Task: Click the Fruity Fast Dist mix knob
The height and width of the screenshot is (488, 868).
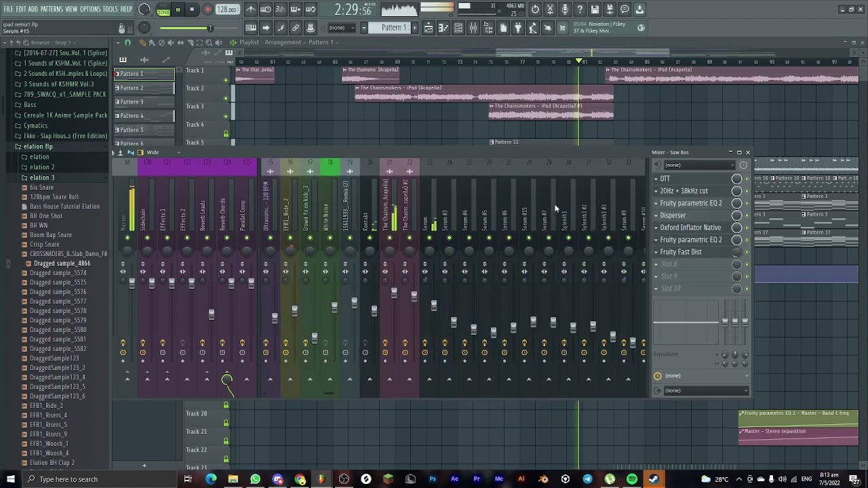Action: 736,252
